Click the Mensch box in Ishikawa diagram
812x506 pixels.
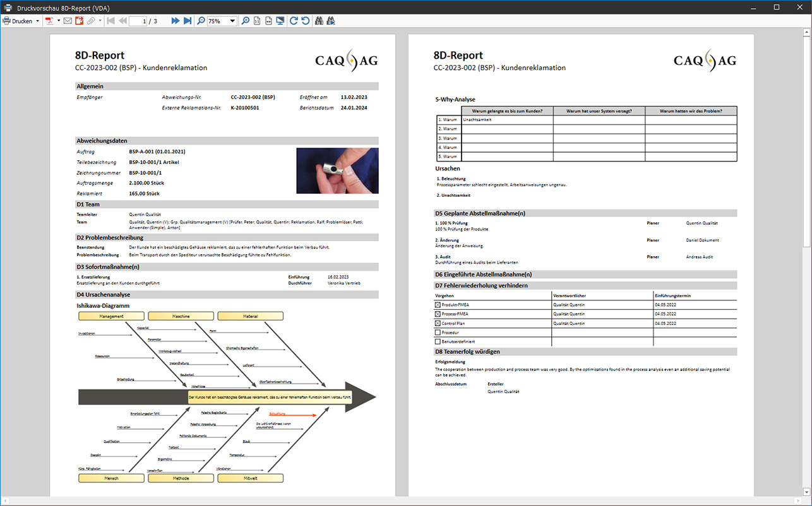coord(112,478)
